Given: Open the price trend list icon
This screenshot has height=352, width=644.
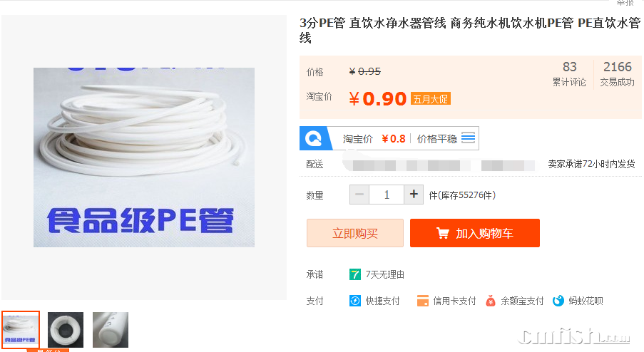Looking at the screenshot, I should pyautogui.click(x=469, y=138).
